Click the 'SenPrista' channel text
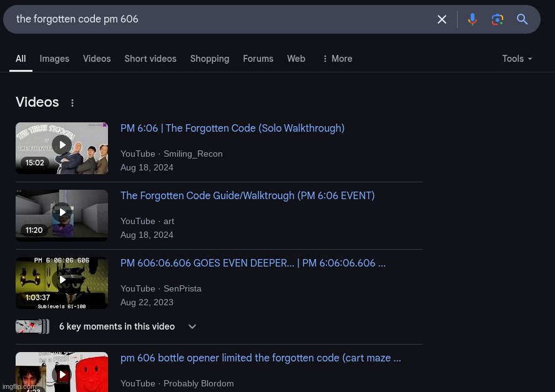This screenshot has height=392, width=555. pyautogui.click(x=182, y=288)
